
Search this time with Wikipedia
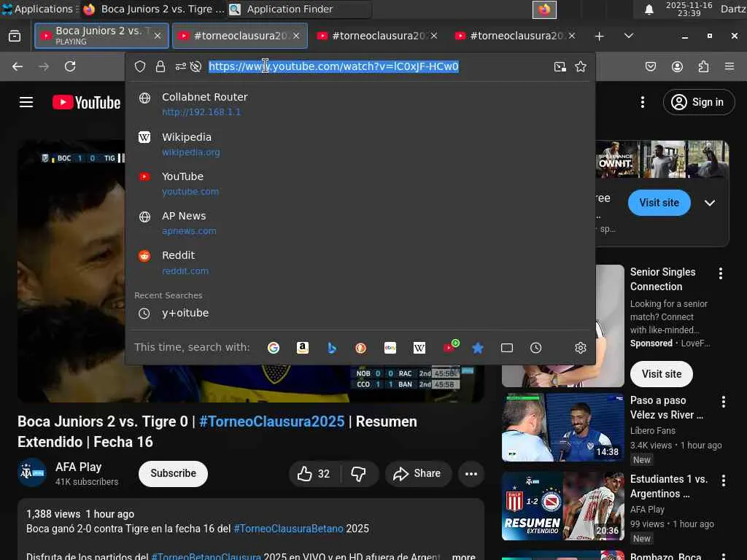[419, 348]
